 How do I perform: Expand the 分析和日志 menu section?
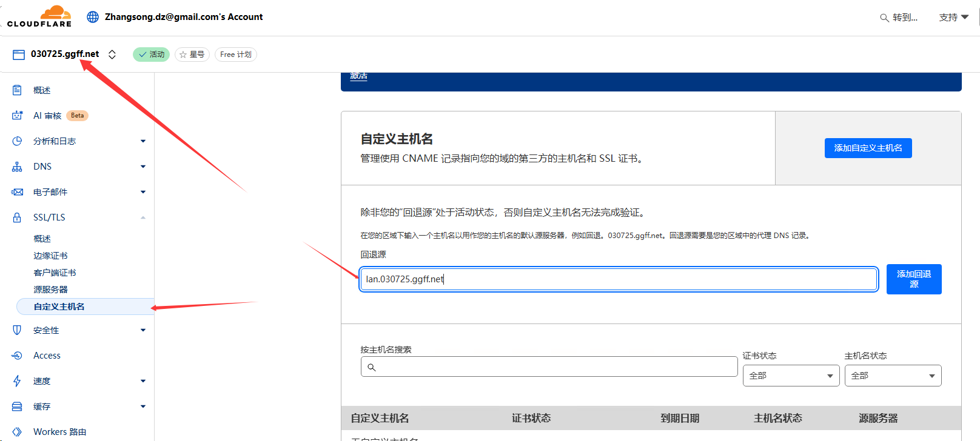point(143,141)
